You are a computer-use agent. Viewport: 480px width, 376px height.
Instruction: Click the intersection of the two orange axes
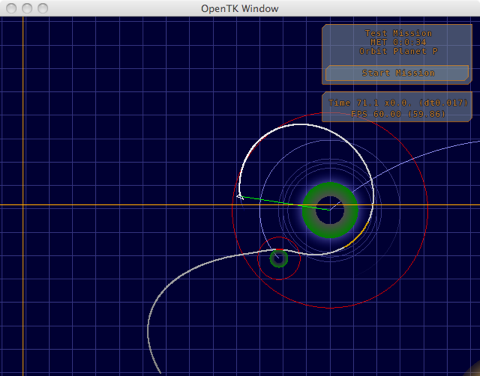point(23,205)
